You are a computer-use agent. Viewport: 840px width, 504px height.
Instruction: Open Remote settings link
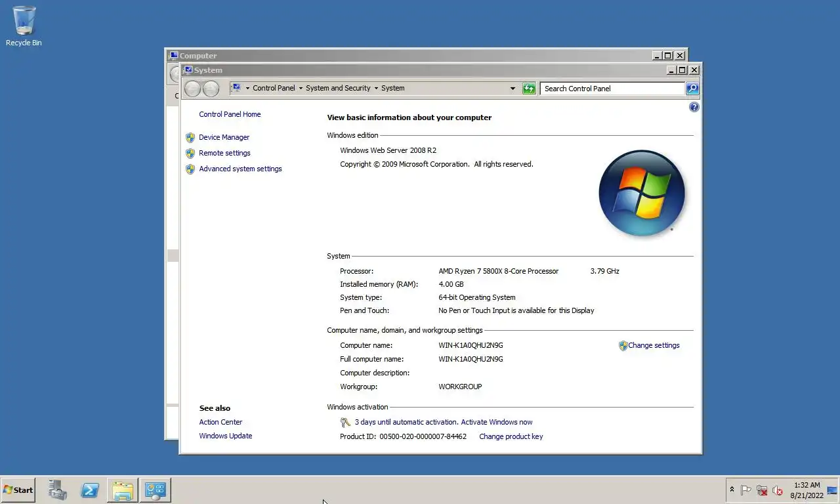tap(224, 153)
